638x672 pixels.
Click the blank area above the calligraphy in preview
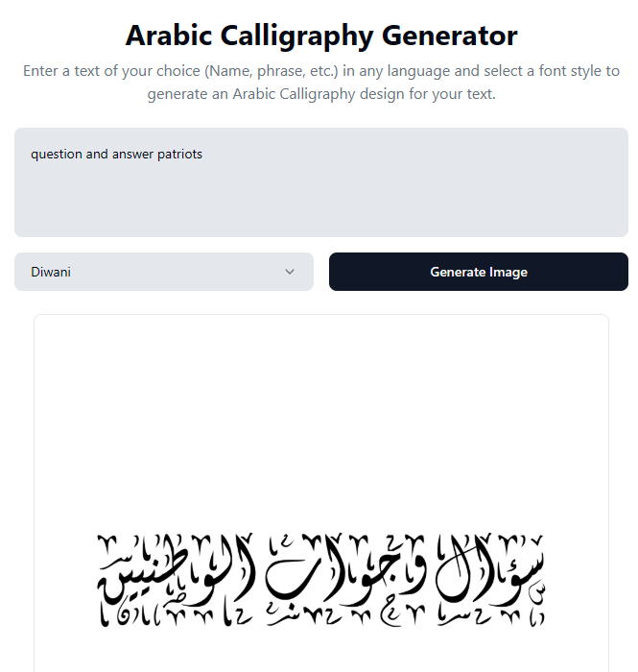[x=320, y=422]
